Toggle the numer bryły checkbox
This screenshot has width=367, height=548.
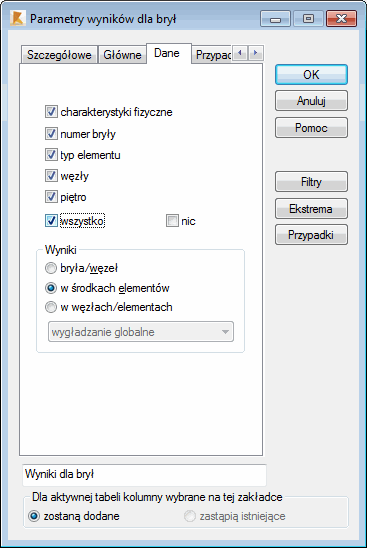pos(51,134)
